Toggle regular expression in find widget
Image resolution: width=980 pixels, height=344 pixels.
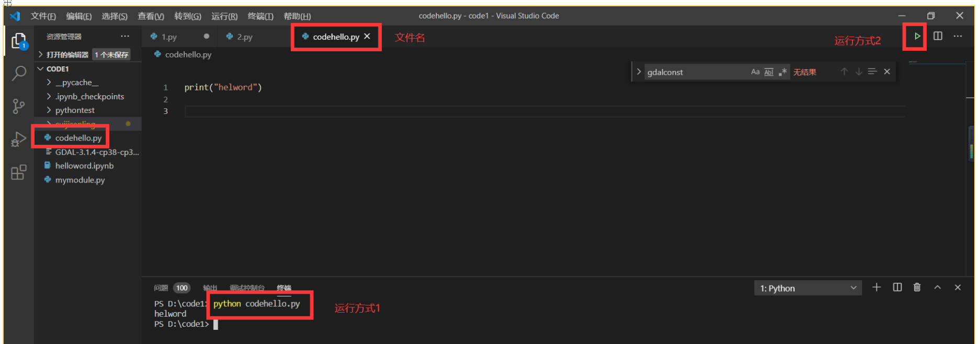782,72
